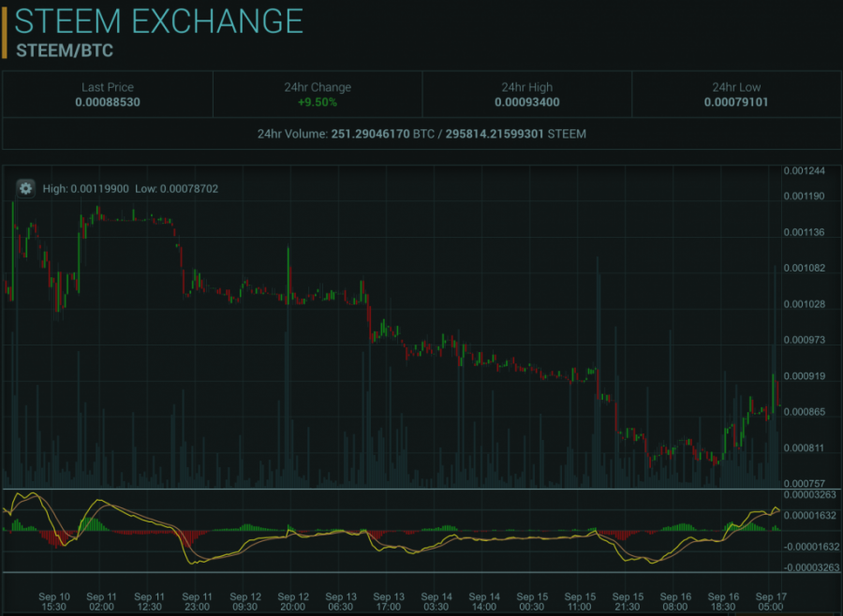Click the STEEM EXCHANGE title
This screenshot has width=843, height=616.
point(158,22)
